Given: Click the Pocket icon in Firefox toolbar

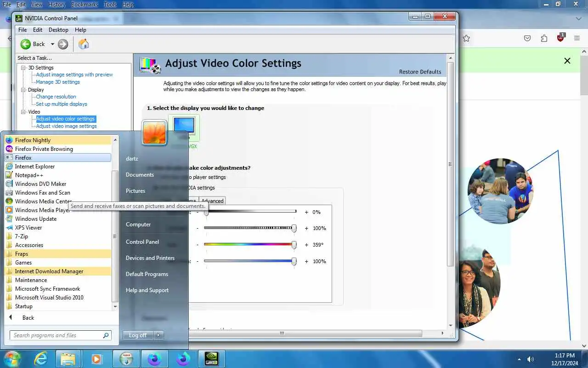Looking at the screenshot, I should point(528,39).
